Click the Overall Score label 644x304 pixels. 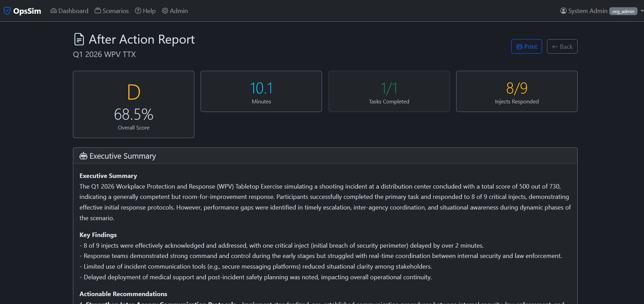click(x=133, y=127)
